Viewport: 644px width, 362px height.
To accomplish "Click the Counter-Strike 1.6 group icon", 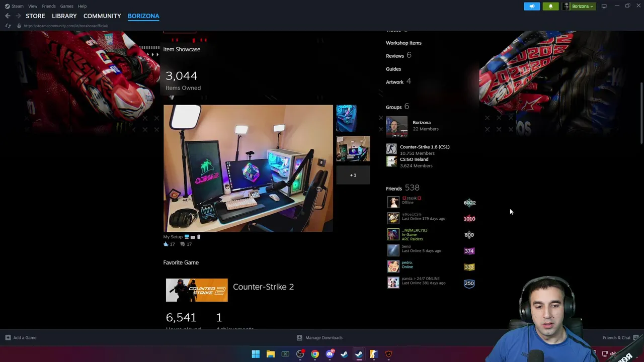I will pyautogui.click(x=391, y=149).
